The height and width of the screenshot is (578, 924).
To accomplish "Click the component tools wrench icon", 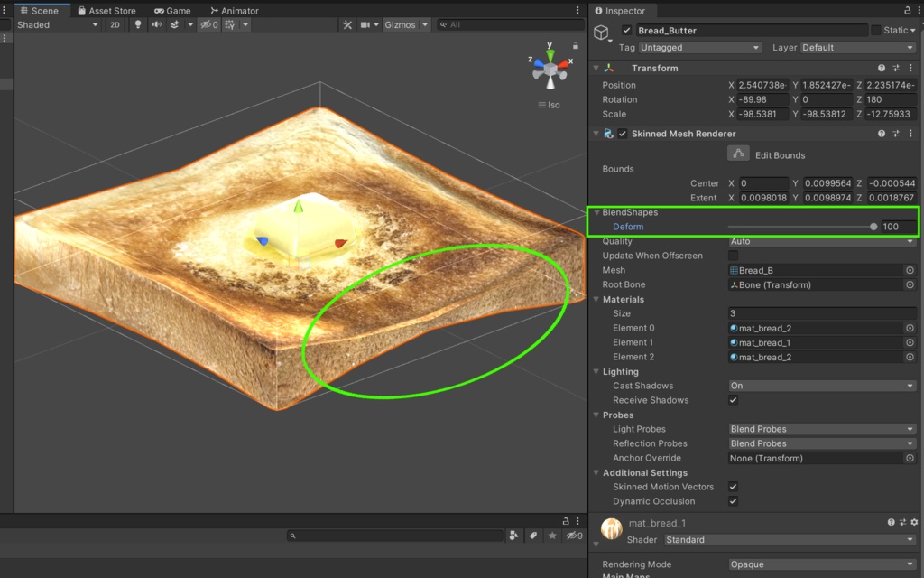I will click(347, 25).
